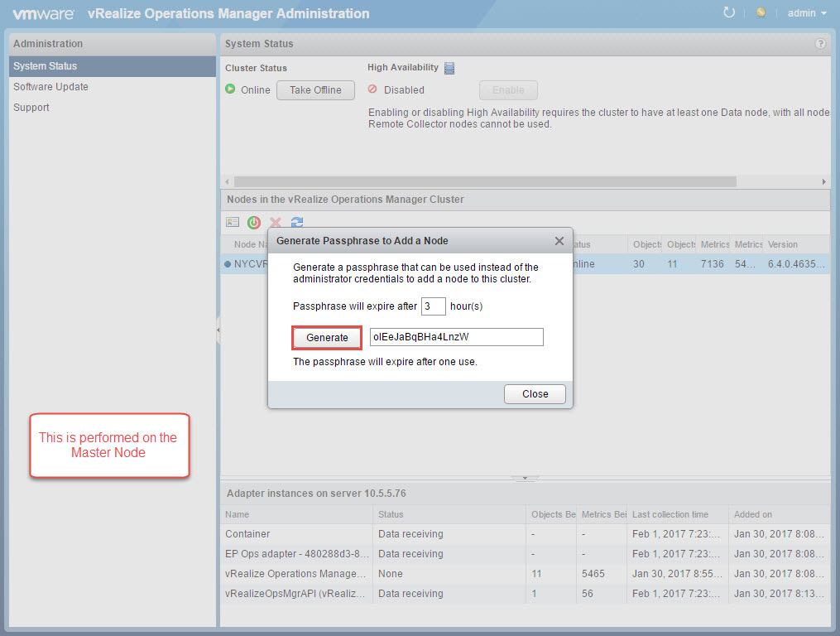
Task: Click the Close button in dialog
Action: click(x=535, y=394)
